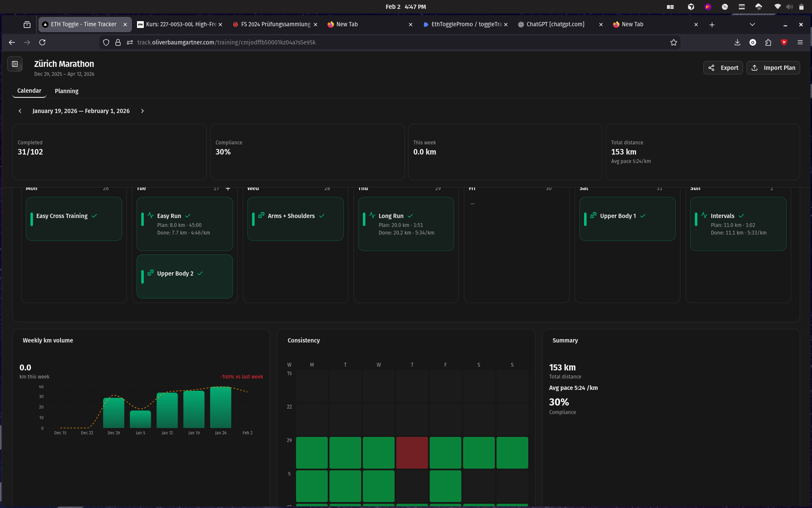Click the URL address bar

381,42
